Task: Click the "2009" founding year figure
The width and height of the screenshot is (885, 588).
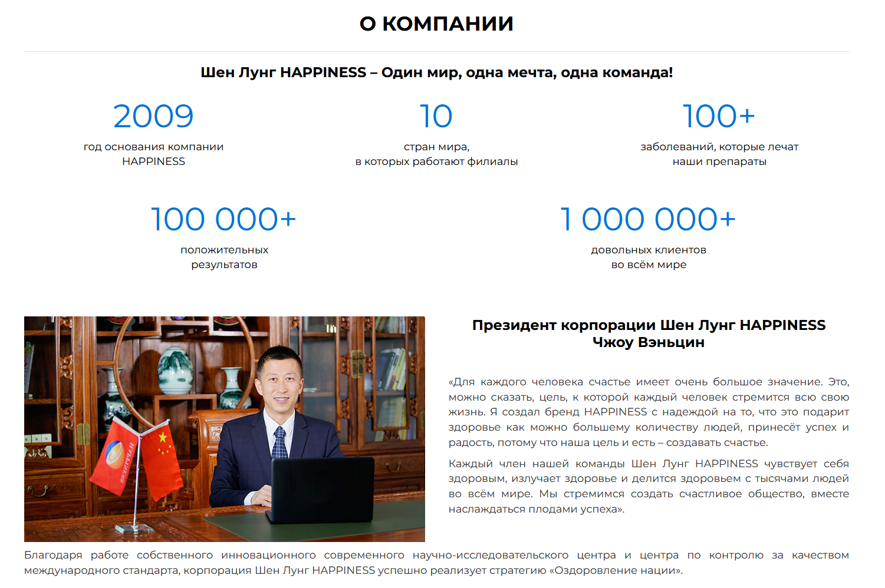Action: (x=153, y=116)
